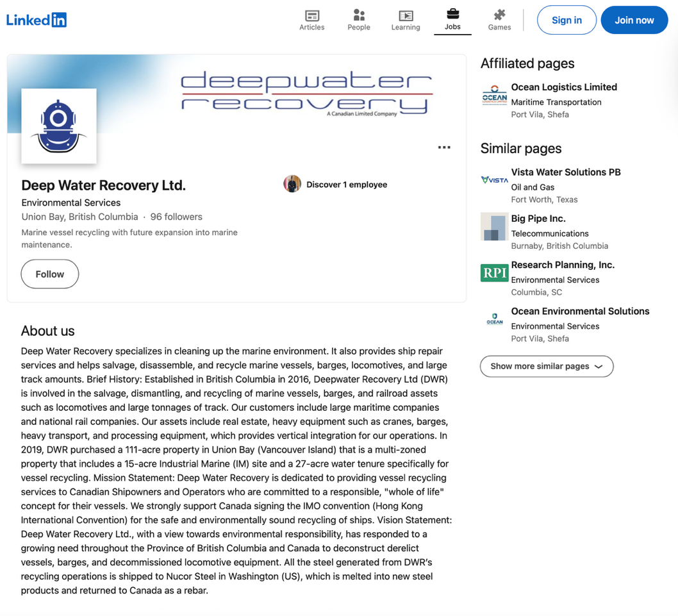Click Maritime Transportation text
Viewport: 678px width, 616px height.
point(556,102)
